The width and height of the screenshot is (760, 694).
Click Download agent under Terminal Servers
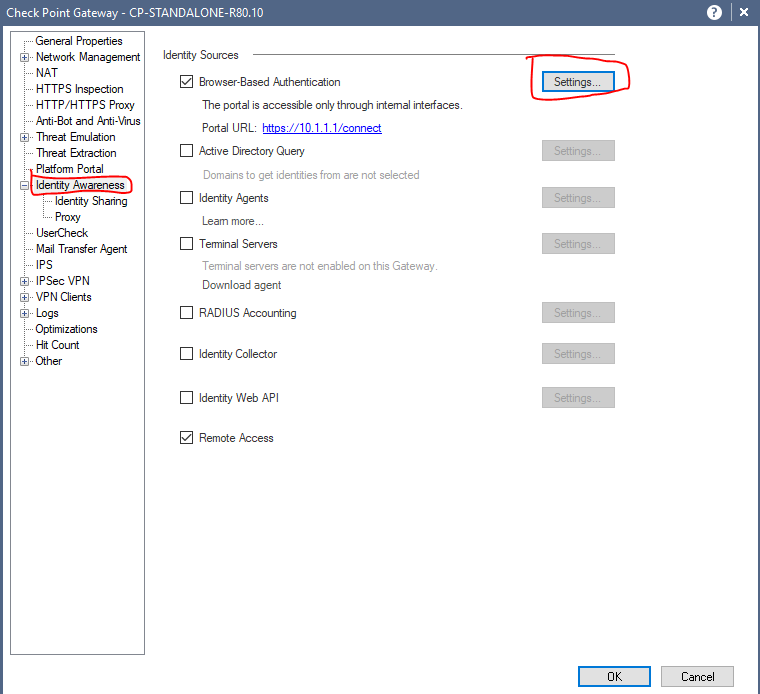[x=241, y=285]
